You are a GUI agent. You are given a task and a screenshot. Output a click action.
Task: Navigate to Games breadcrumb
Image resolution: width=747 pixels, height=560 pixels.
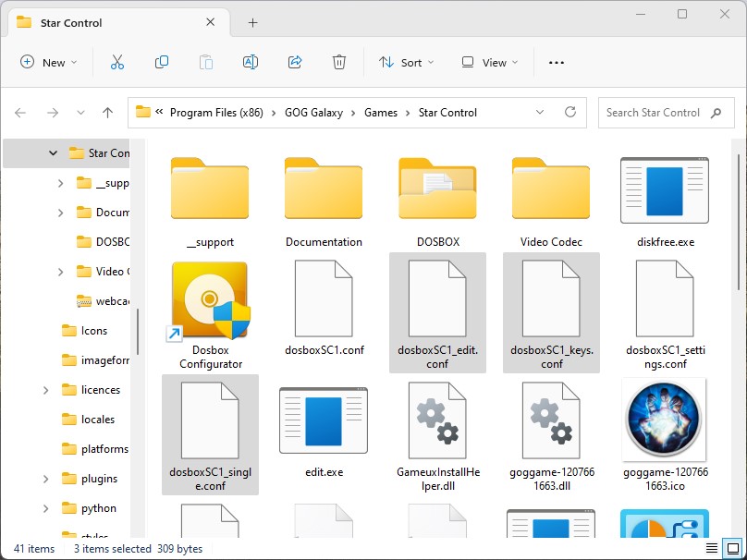[381, 113]
